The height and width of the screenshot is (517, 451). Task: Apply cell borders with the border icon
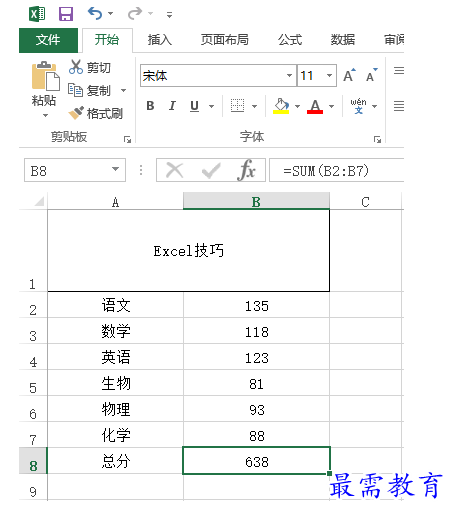coord(238,106)
